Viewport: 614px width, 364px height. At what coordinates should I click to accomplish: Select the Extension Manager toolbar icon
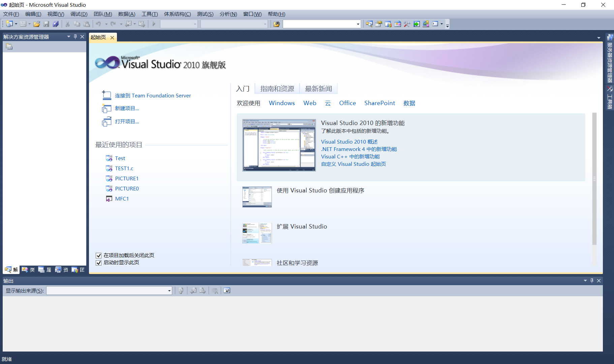426,24
